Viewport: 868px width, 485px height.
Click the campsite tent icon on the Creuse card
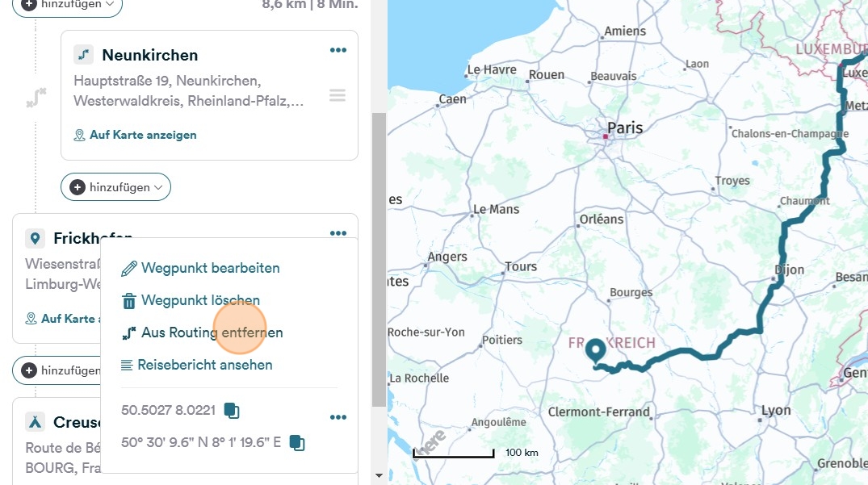[x=35, y=422]
